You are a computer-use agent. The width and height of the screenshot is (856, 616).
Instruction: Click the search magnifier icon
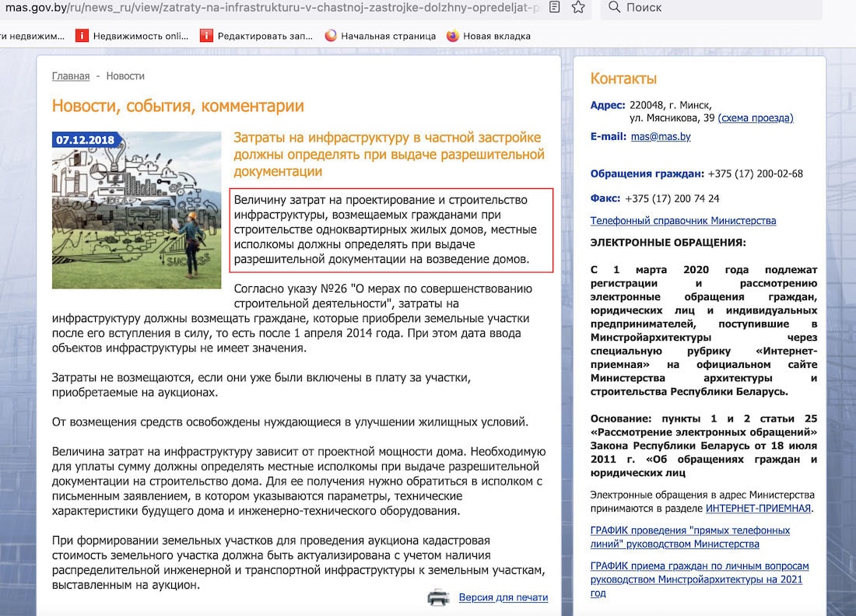[614, 7]
